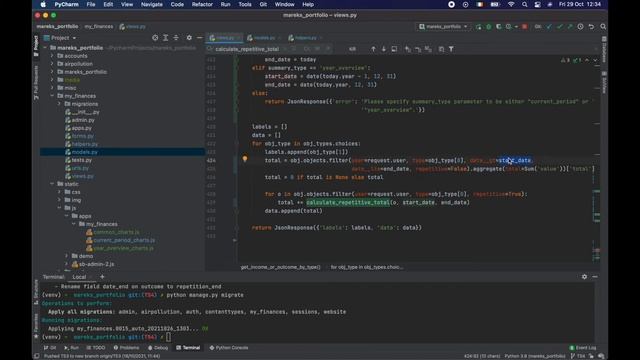Select the Local terminal tab
Image resolution: width=640 pixels, height=360 pixels.
coord(79,277)
